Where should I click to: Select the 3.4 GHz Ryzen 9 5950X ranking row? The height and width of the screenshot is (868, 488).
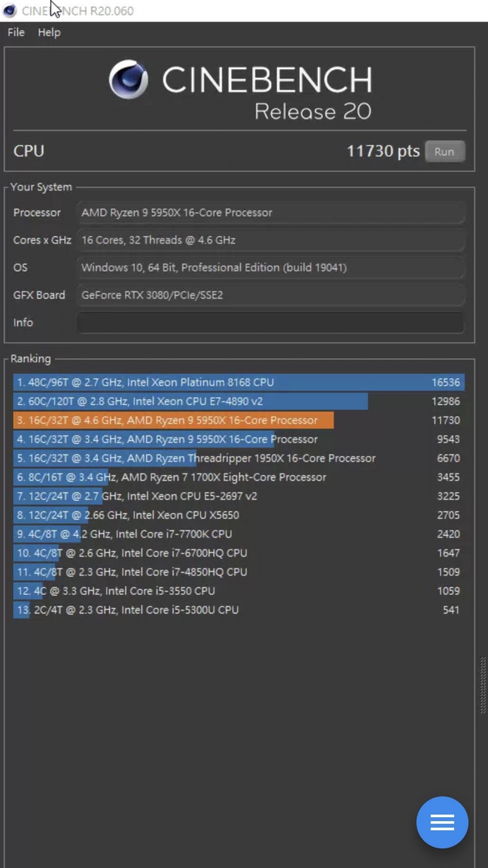click(239, 439)
